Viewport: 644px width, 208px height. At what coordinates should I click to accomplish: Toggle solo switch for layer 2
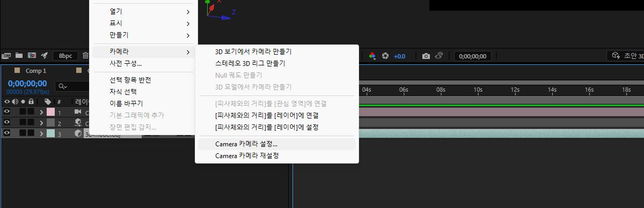click(x=23, y=123)
